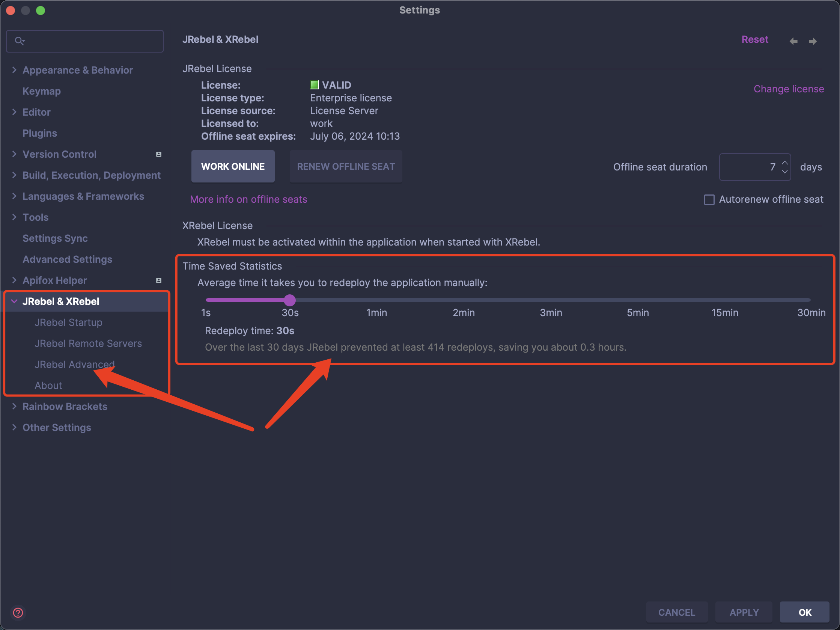Viewport: 840px width, 630px height.
Task: Click the Rainbow Brackets expand icon
Action: (15, 406)
